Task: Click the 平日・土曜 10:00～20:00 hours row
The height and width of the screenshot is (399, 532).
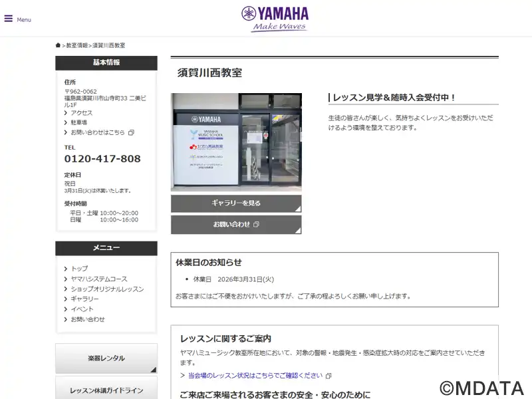Action: (x=104, y=213)
